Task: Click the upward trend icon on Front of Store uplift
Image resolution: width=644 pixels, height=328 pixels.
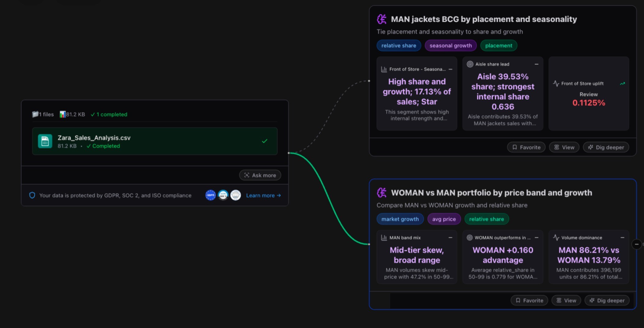Action: pyautogui.click(x=622, y=83)
